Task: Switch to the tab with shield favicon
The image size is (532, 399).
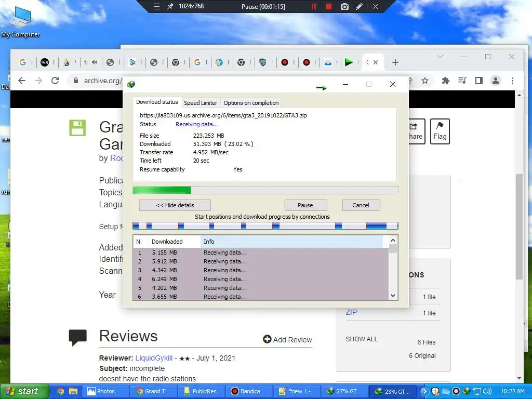Action: click(262, 62)
